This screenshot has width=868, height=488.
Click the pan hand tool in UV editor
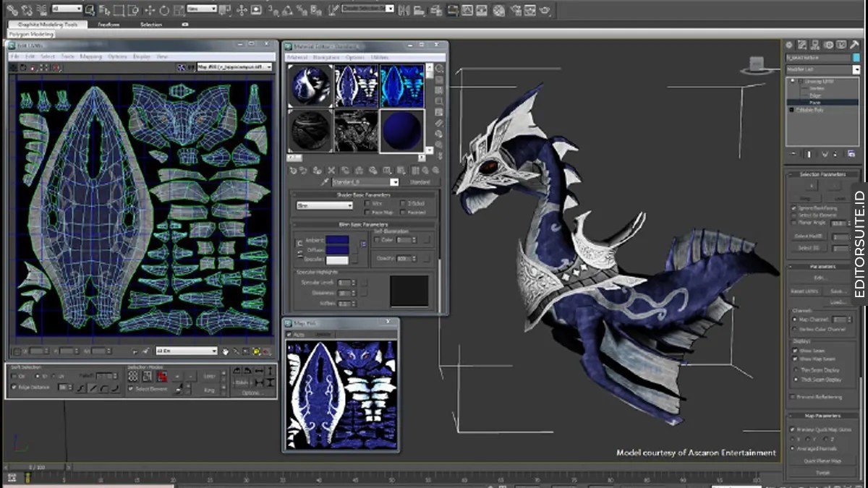click(x=226, y=351)
